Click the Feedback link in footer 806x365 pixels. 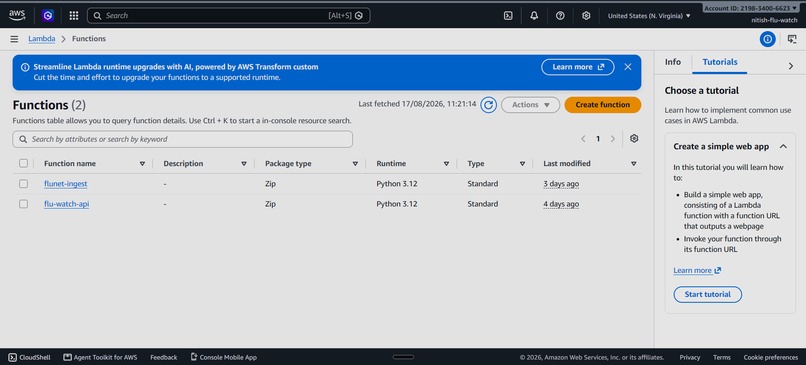(163, 357)
